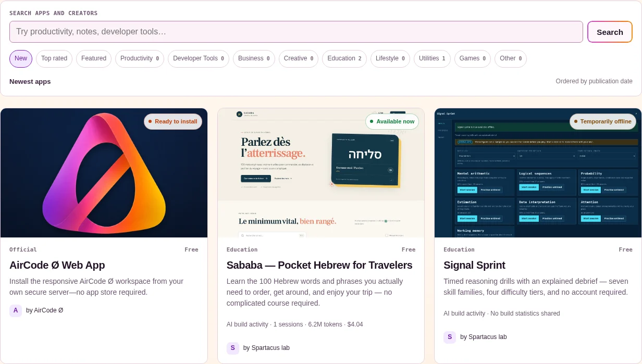The image size is (642, 364).
Task: Click the AirCode Ø creator avatar icon
Action: coord(16,310)
